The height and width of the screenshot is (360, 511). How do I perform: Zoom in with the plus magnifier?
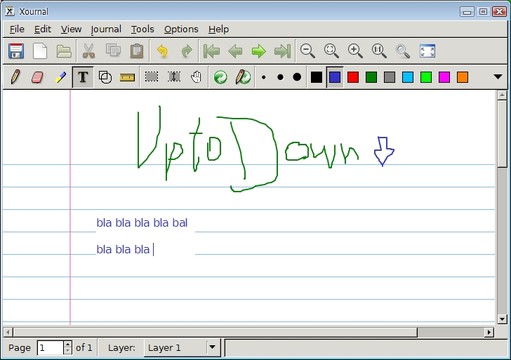coord(355,51)
